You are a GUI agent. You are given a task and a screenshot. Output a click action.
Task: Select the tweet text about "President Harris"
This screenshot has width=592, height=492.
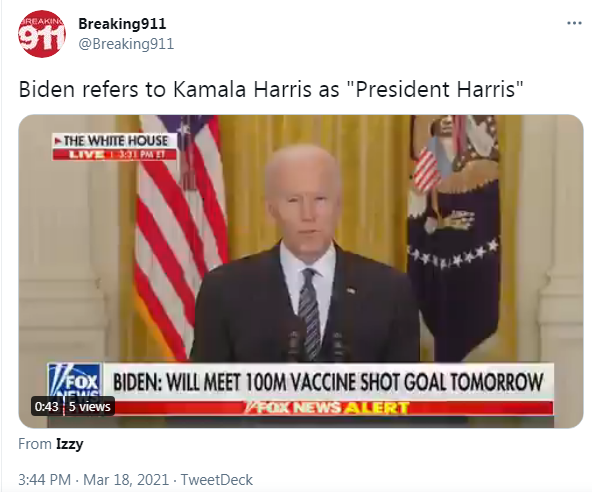271,89
